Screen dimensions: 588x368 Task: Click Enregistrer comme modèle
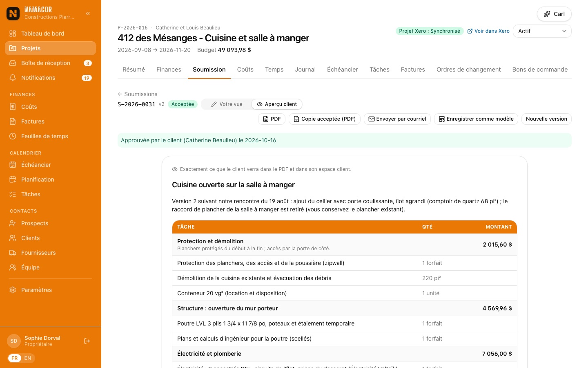pos(476,119)
